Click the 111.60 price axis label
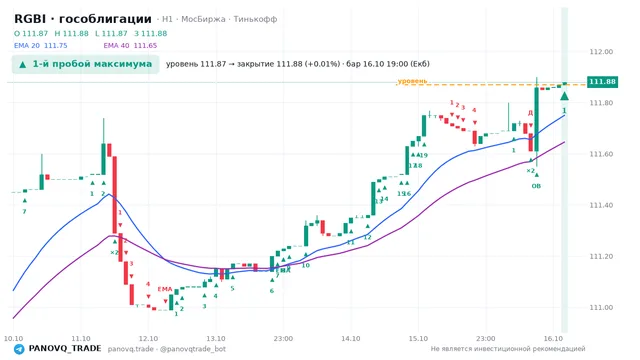640x360 pixels. point(601,154)
